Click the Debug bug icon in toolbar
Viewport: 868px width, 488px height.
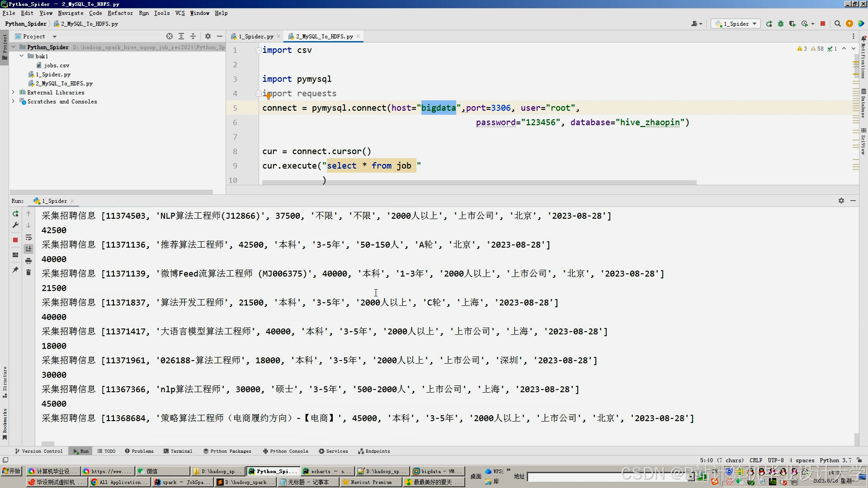[x=781, y=24]
